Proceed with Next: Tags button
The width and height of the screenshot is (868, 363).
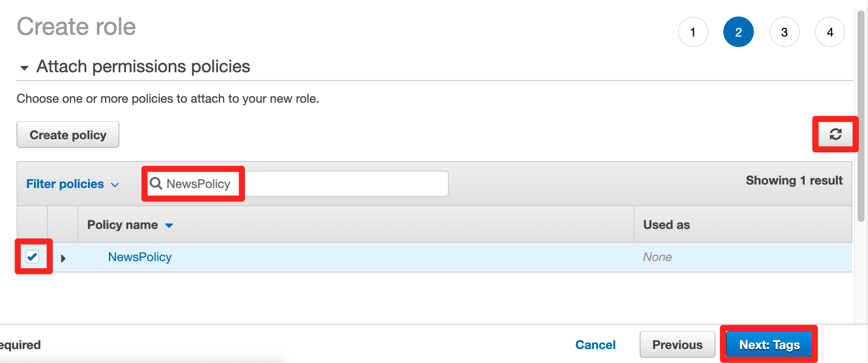coord(769,345)
